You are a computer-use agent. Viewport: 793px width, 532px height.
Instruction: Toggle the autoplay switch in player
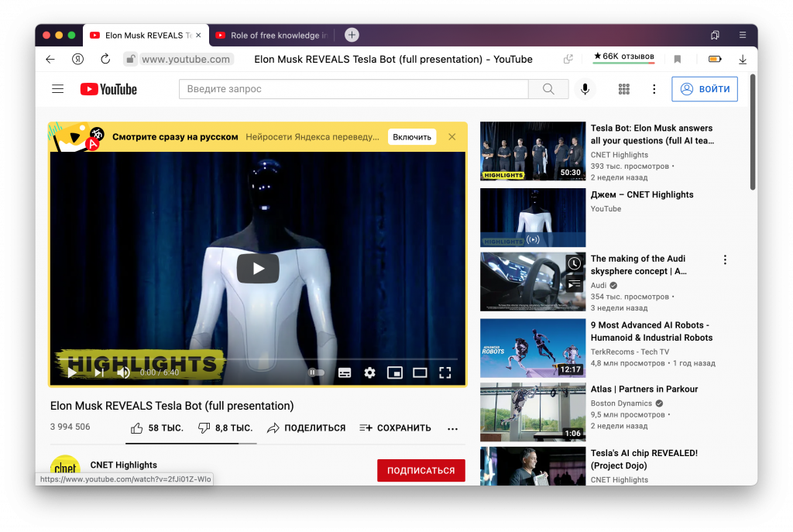pyautogui.click(x=316, y=372)
